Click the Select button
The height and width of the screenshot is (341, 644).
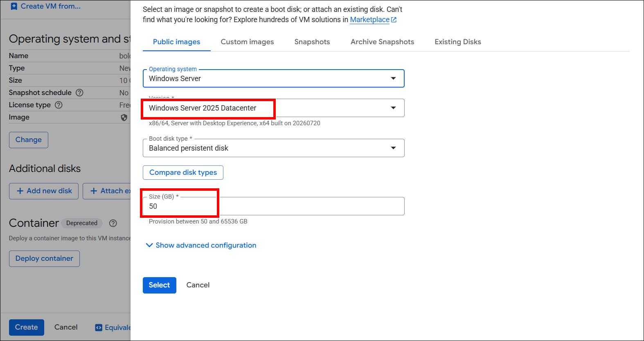click(160, 285)
